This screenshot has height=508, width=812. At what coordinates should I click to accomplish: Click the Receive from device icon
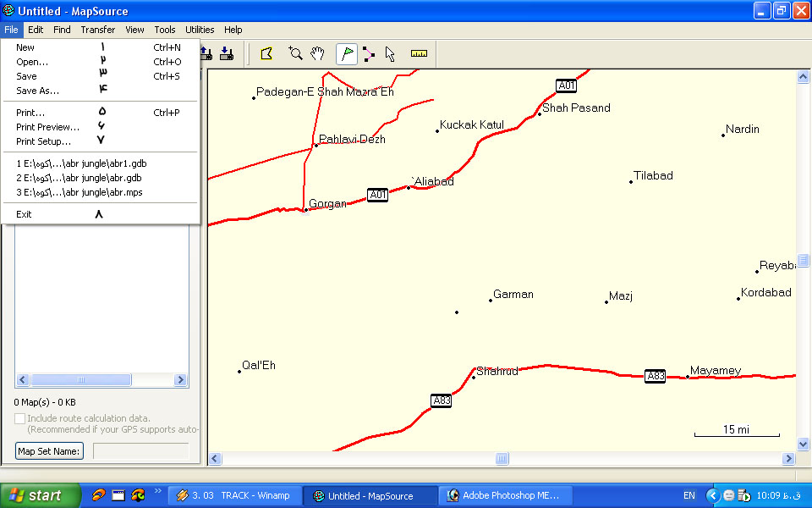point(226,54)
